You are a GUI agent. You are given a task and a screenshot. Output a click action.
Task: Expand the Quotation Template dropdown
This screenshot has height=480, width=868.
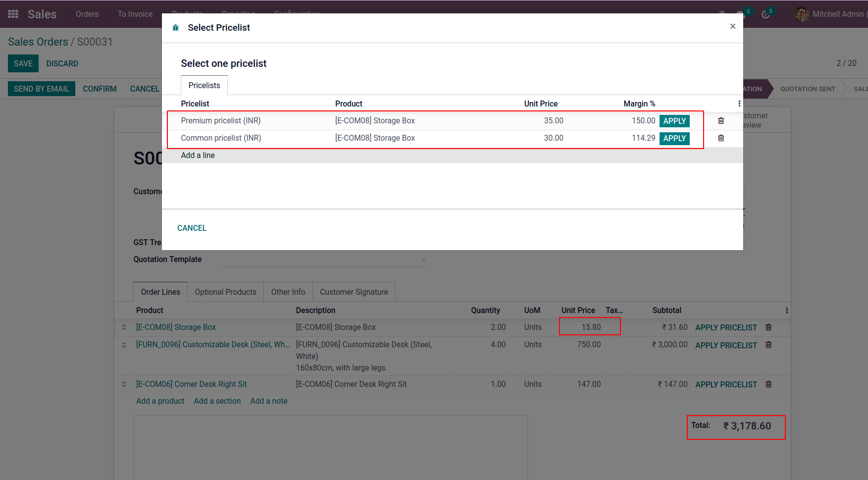click(423, 260)
